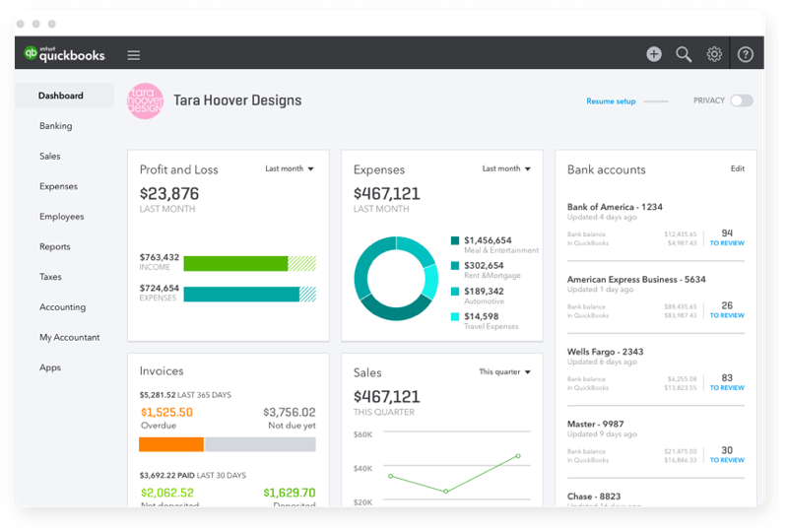Open the hamburger menu icon

(x=133, y=55)
